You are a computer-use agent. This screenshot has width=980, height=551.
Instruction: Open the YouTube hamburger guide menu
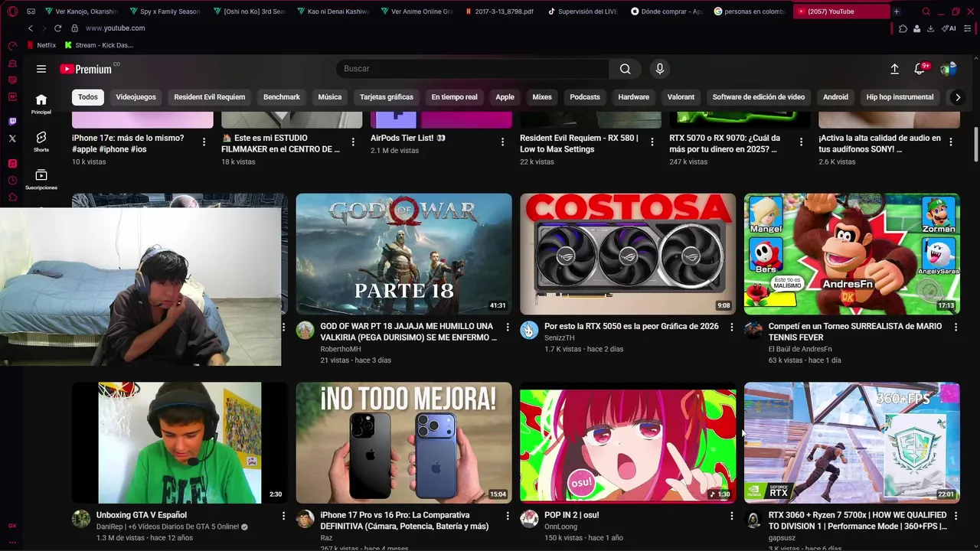pos(41,69)
